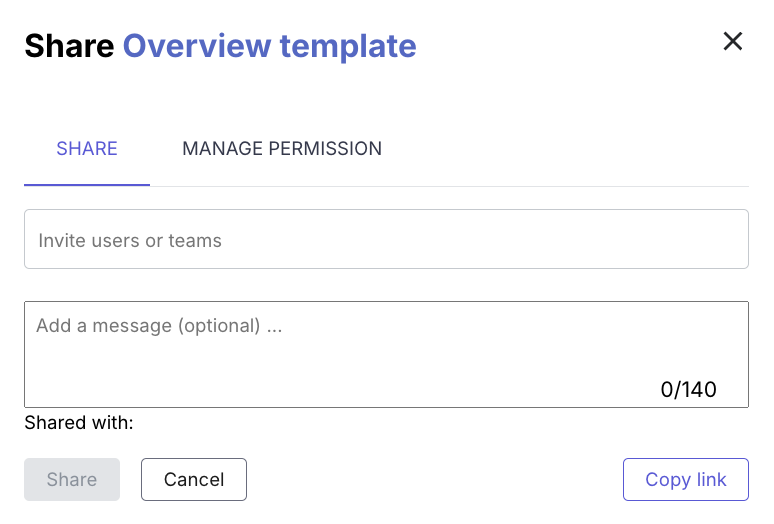The height and width of the screenshot is (524, 774).
Task: Copy link to the template
Action: 686,480
